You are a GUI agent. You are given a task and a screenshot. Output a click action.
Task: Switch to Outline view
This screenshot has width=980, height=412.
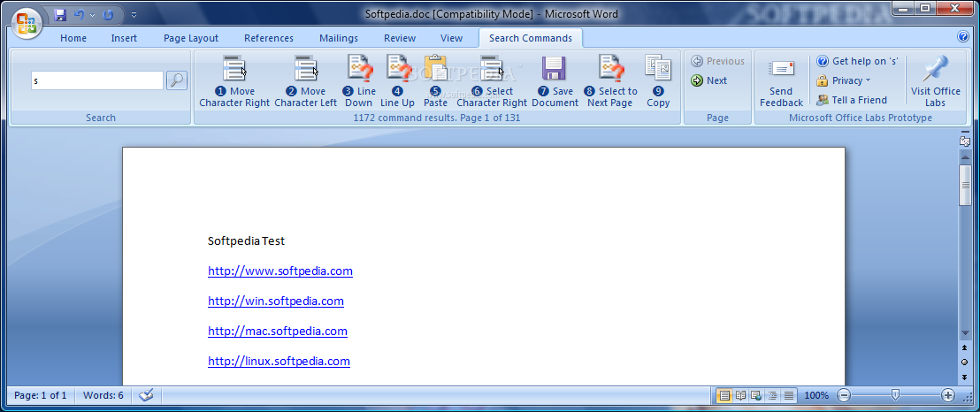(x=772, y=395)
